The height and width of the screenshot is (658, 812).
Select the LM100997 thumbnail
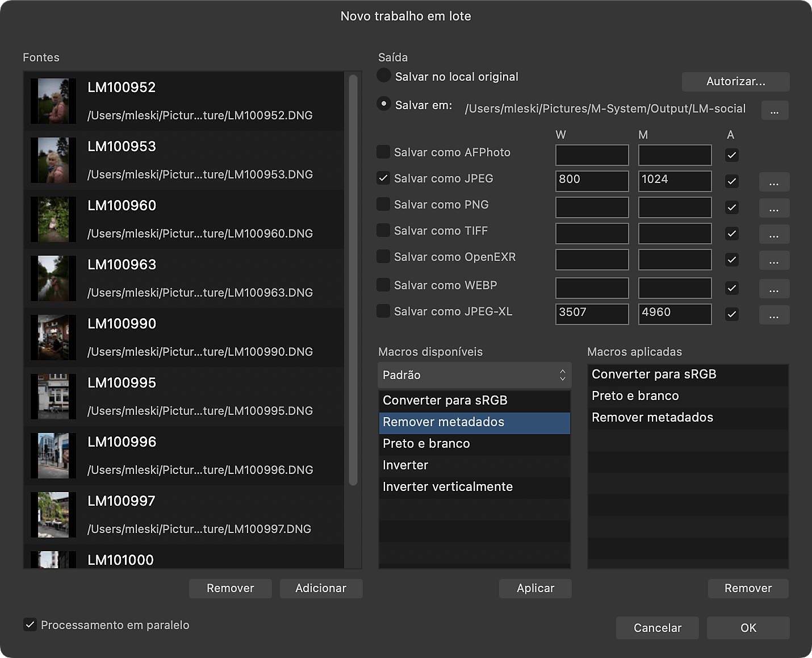tap(53, 515)
